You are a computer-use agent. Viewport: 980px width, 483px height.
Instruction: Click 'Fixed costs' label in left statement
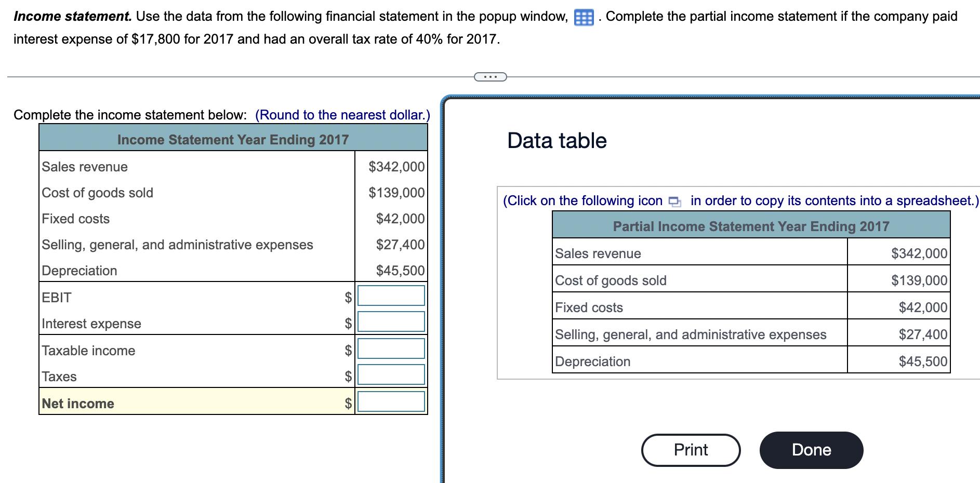click(75, 219)
